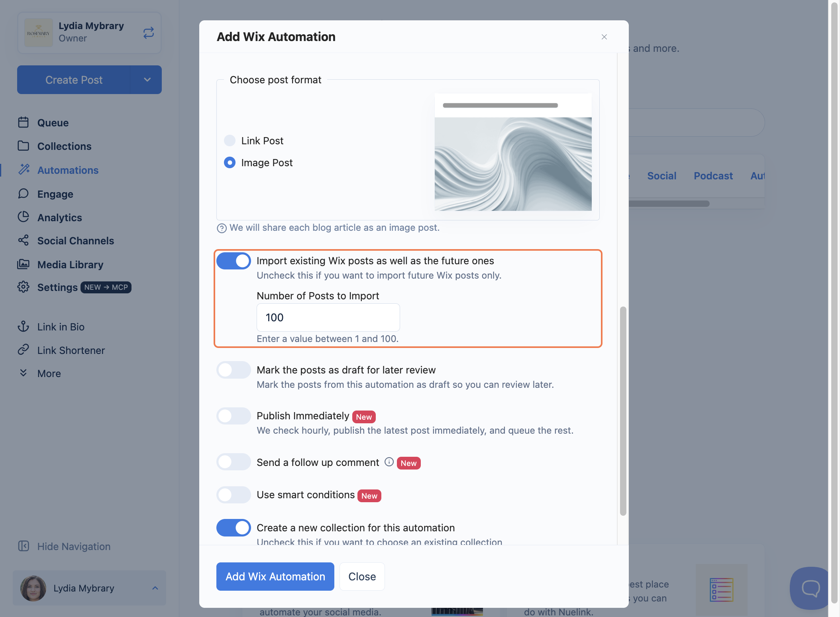Click the horizontal scrollbar under the tabs

[669, 204]
